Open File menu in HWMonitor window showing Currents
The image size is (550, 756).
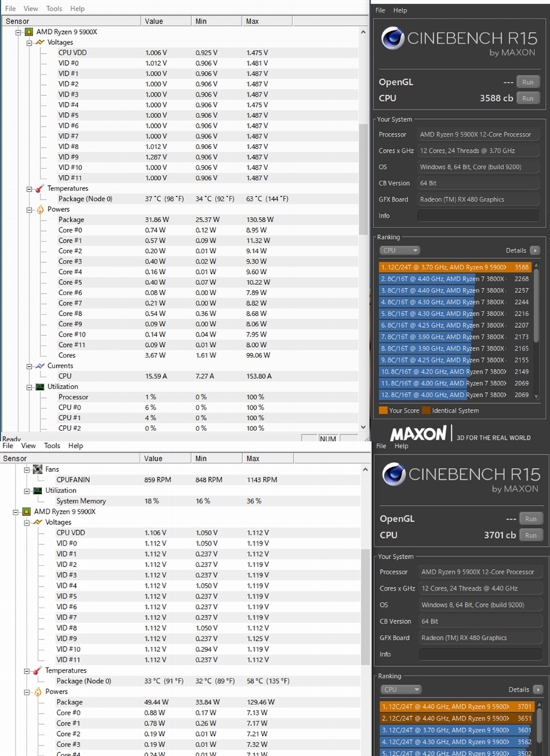pyautogui.click(x=10, y=8)
